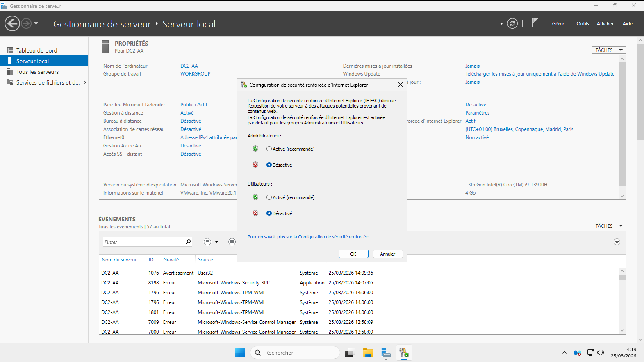The width and height of the screenshot is (644, 362).
Task: Open the Afficher menu
Action: (x=605, y=24)
